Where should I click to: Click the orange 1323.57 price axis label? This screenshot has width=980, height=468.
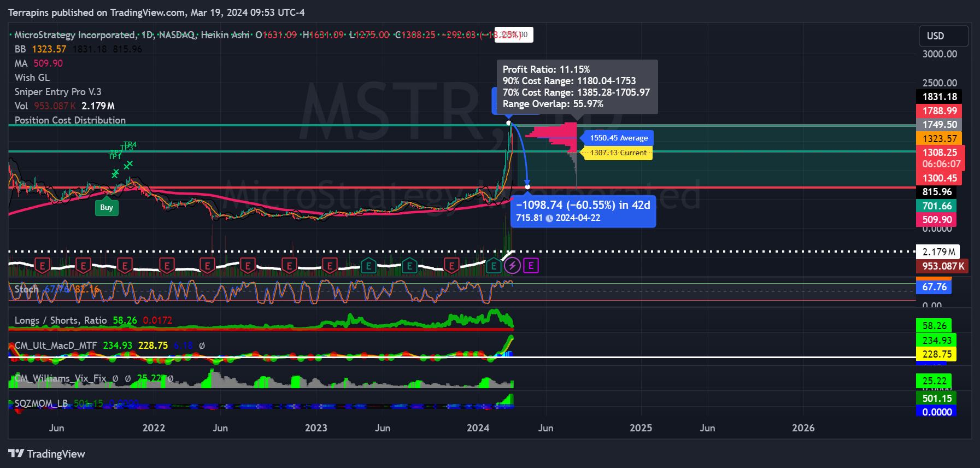tap(939, 139)
